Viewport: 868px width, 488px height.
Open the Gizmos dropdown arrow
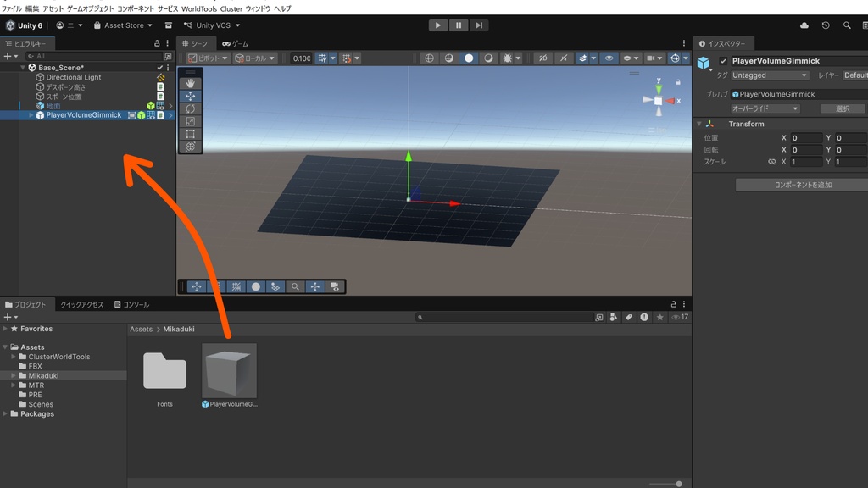[x=685, y=58]
